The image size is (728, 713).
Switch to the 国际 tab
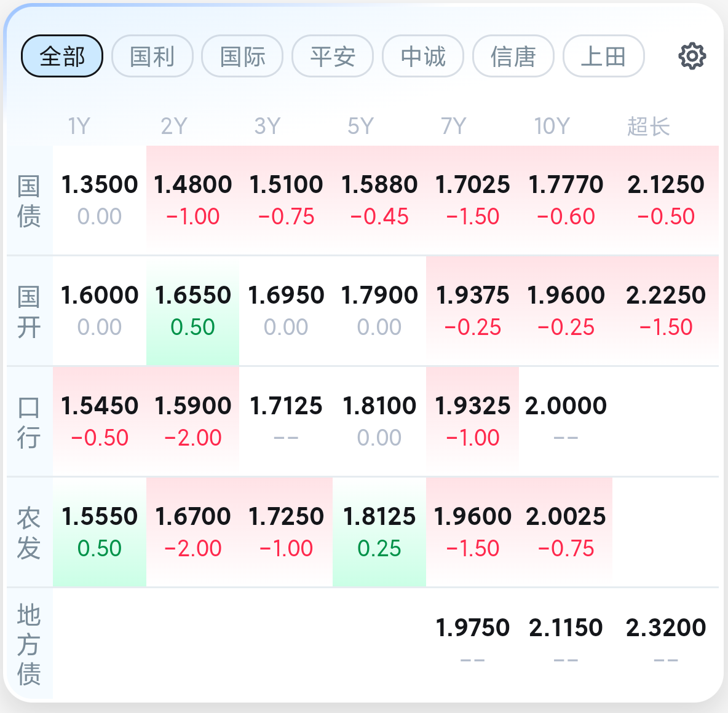[242, 56]
